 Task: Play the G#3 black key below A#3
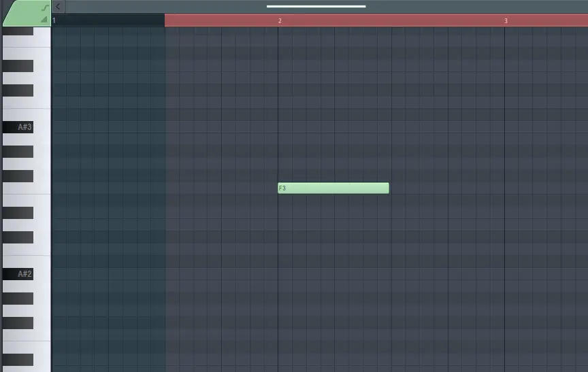click(x=18, y=152)
